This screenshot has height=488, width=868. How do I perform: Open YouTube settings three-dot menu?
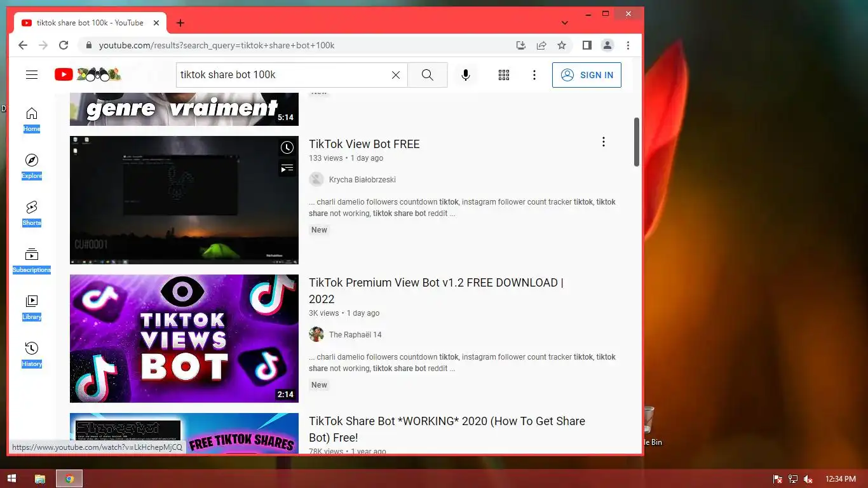click(x=534, y=75)
